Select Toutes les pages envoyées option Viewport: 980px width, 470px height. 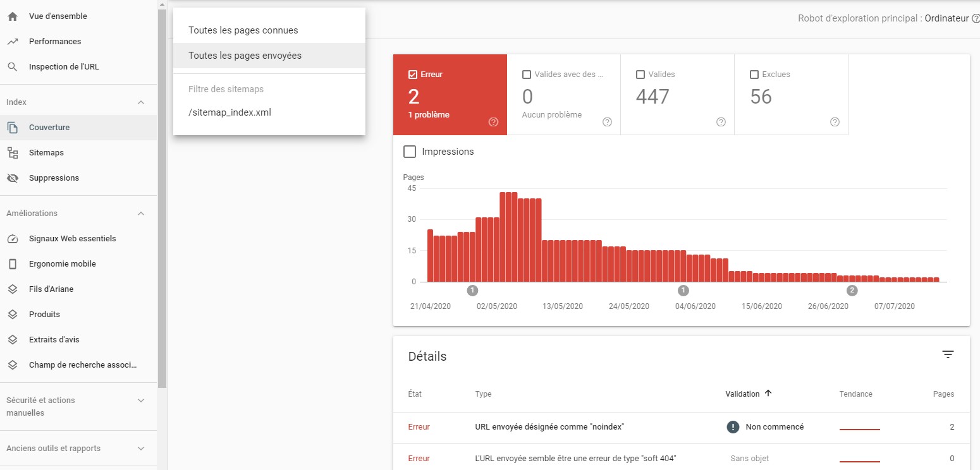tap(245, 56)
